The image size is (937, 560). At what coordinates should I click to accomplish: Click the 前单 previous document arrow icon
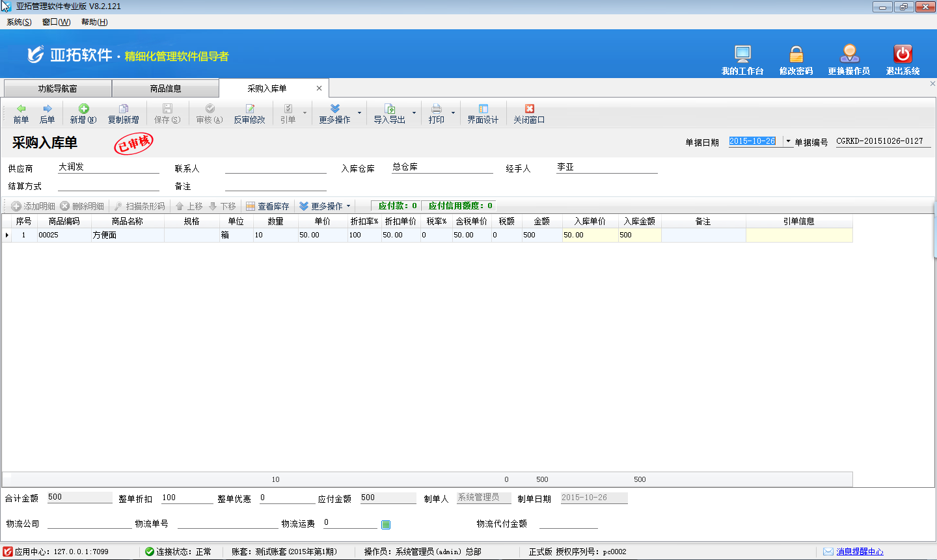tap(21, 109)
